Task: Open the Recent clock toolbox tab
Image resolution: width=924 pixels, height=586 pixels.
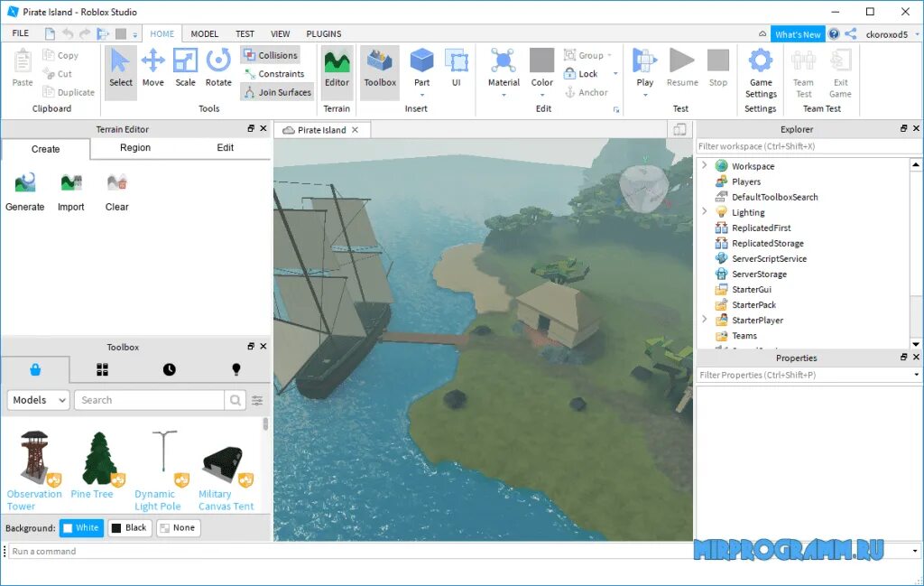Action: pos(169,369)
